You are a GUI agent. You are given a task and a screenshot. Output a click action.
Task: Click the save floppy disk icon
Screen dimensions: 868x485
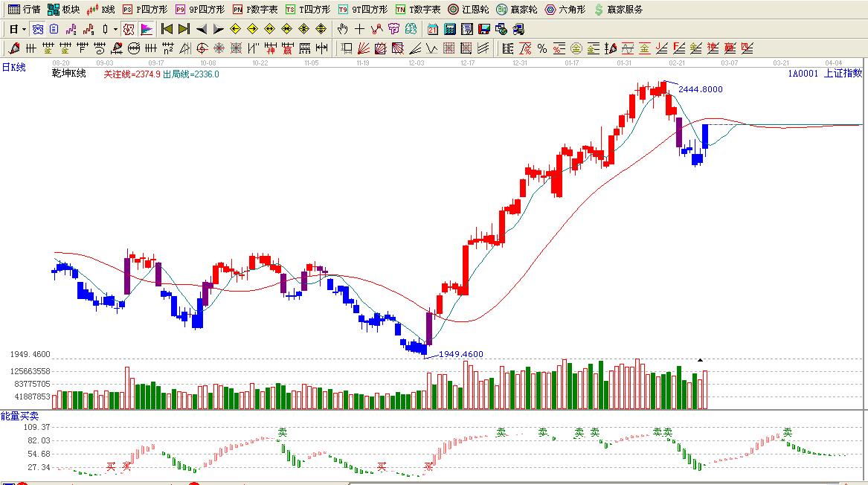pyautogui.click(x=483, y=29)
